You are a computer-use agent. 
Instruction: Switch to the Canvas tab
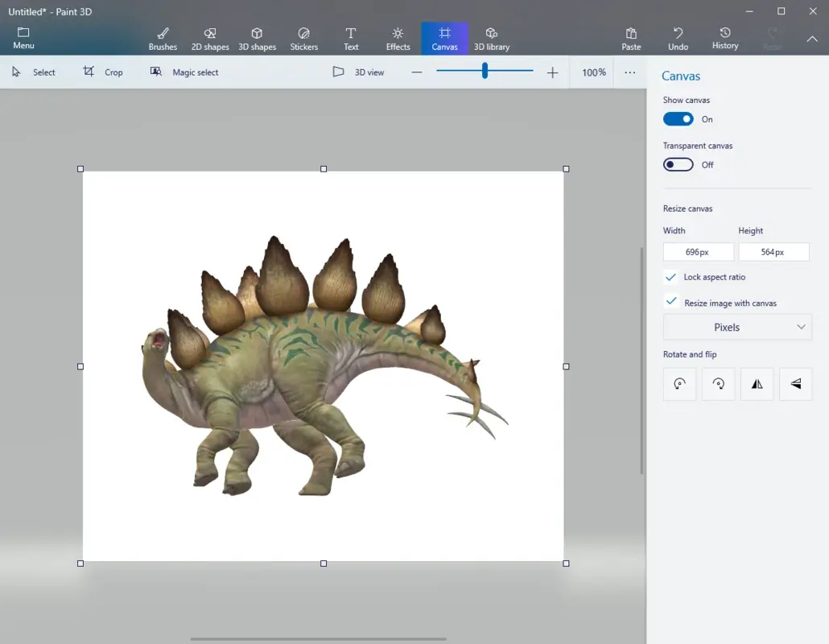point(444,38)
